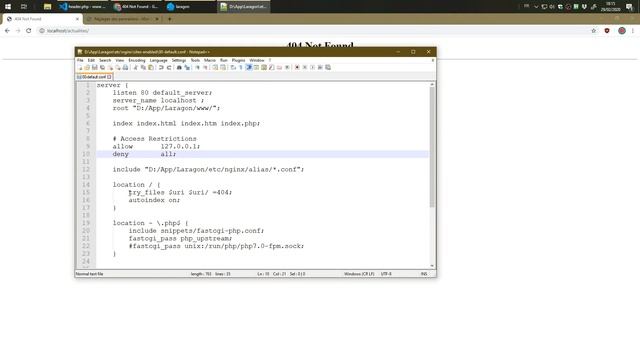640x360 pixels.
Task: Click the Synchronize Horizontal Scrolling icon
Action: 223,67
